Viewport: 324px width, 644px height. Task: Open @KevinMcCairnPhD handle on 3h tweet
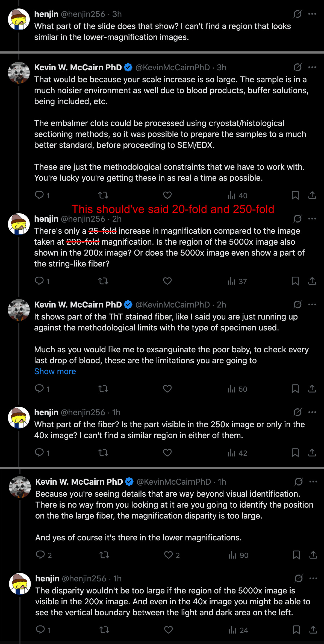[x=172, y=67]
